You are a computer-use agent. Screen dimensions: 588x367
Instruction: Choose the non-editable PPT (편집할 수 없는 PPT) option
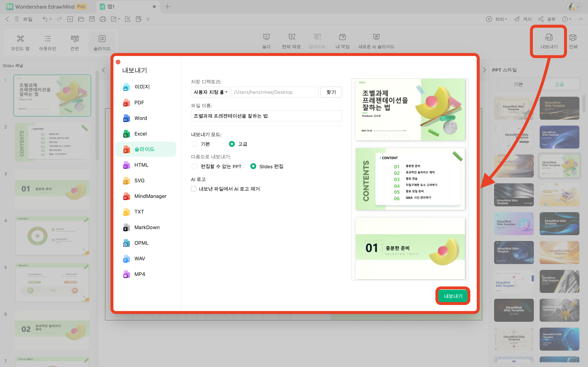point(194,166)
